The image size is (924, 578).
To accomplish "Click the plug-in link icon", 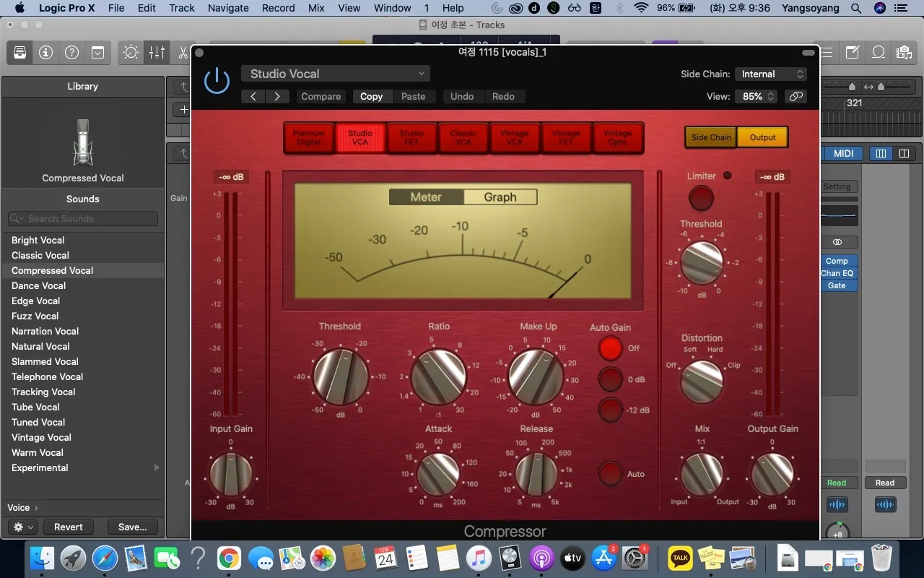I will click(796, 96).
